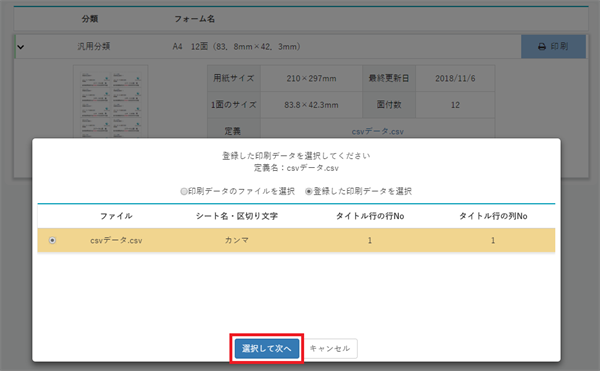Image resolution: width=600 pixels, height=371 pixels.
Task: Click the タイトル行の行No column header
Action: 370,216
